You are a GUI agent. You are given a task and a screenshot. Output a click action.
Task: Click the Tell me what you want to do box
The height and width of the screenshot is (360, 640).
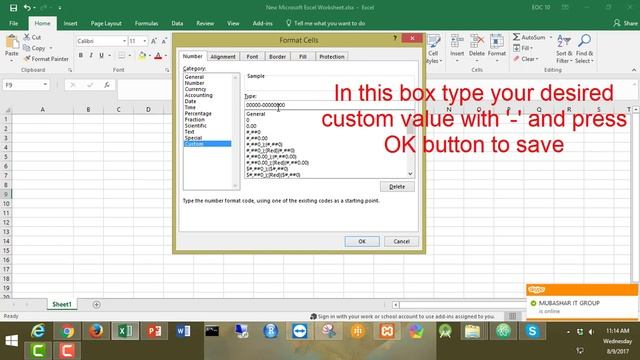click(x=325, y=23)
